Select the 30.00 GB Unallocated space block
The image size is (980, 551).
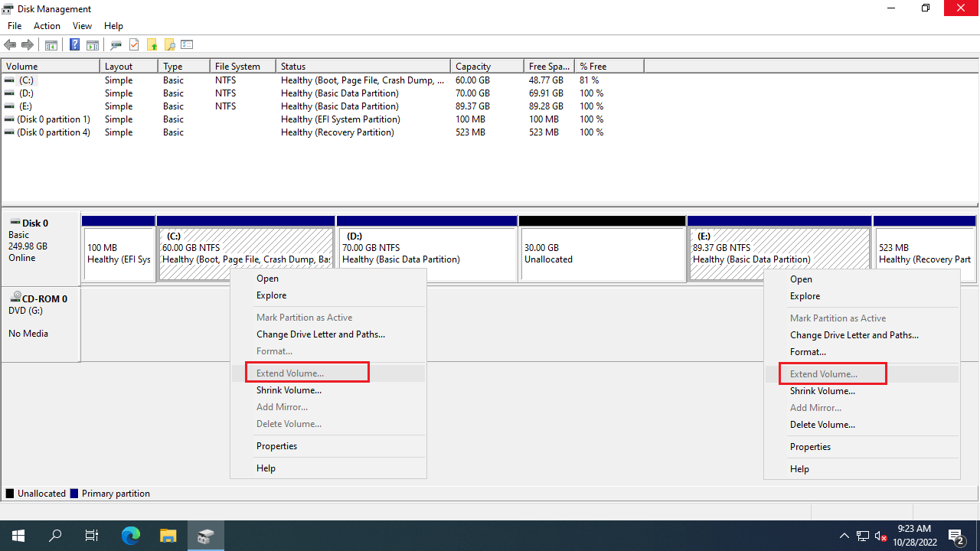(x=602, y=254)
